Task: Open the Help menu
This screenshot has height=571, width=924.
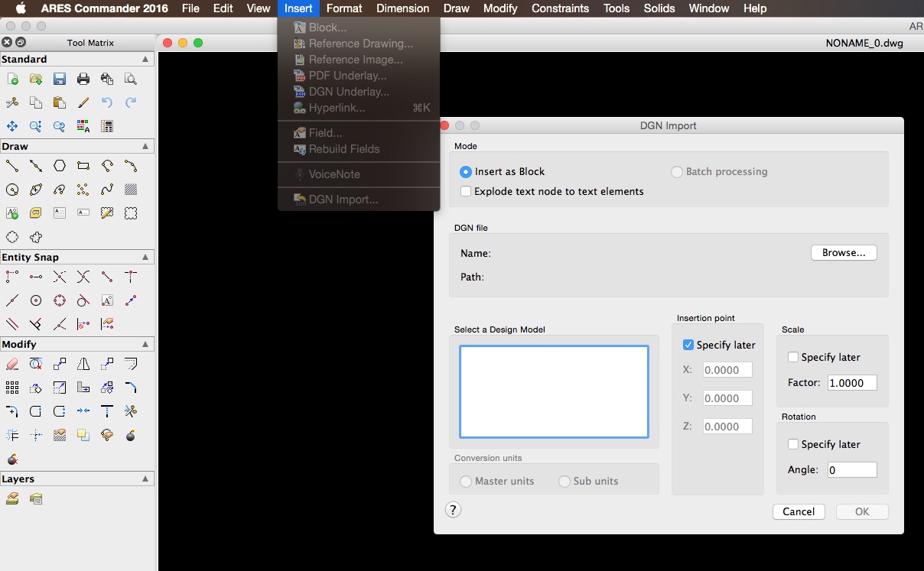Action: coord(755,8)
